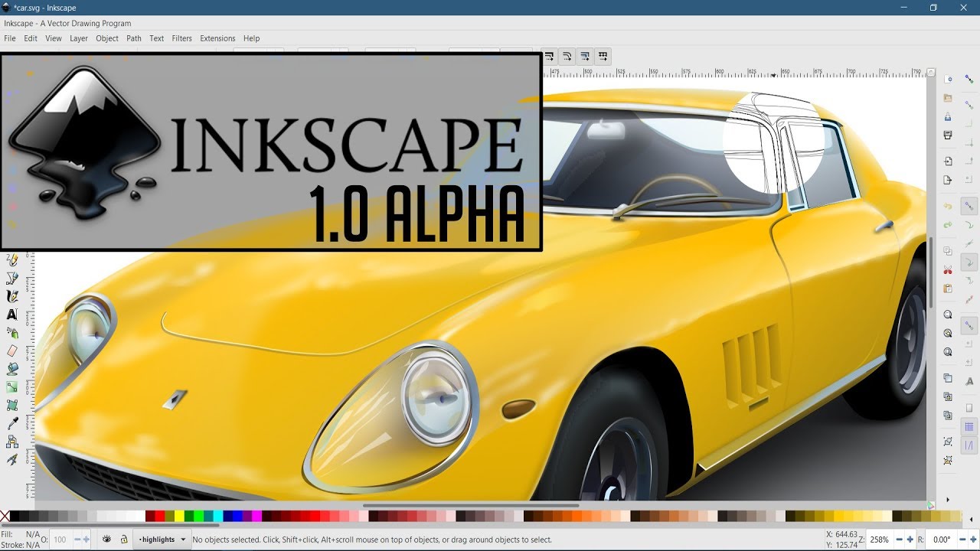
Task: Click the Group objects icon
Action: coord(948,441)
